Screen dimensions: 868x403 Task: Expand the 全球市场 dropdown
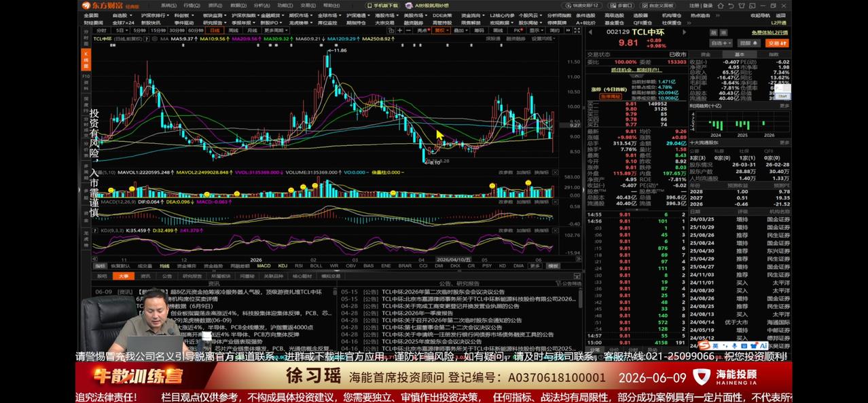(340, 14)
